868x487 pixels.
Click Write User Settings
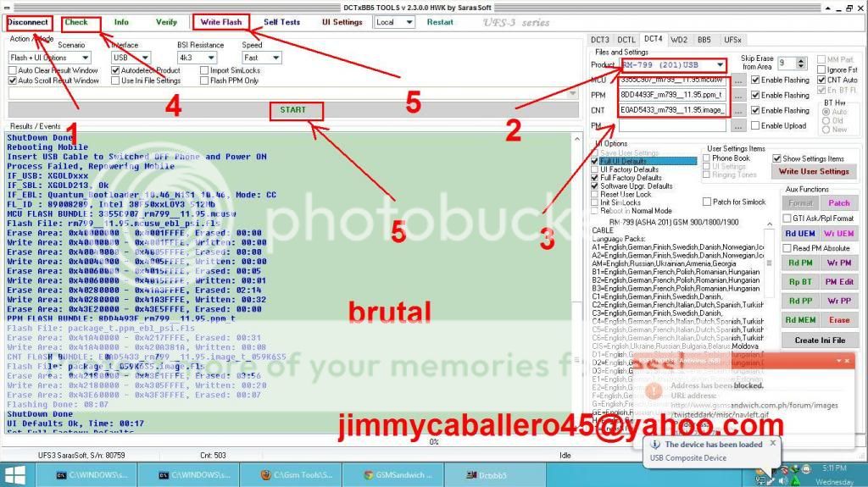point(814,172)
